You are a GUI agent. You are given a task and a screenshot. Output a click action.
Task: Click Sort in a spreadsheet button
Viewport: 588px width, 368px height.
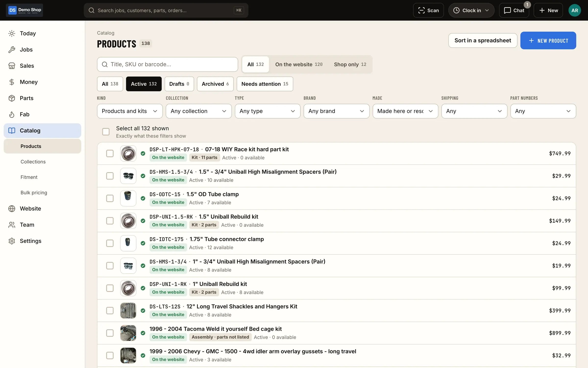click(483, 40)
